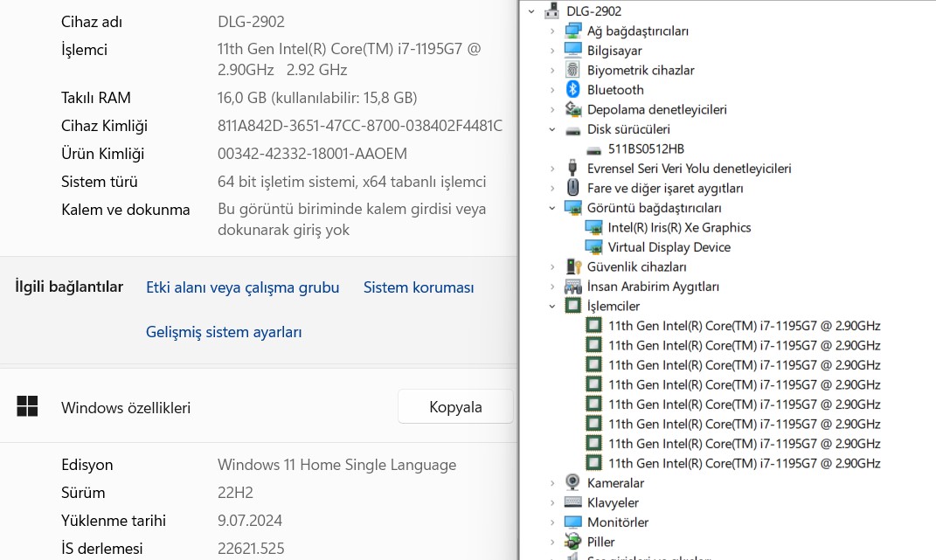Click the Cihaz adı value DLG-2902 in Settings
The image size is (936, 560).
[251, 22]
